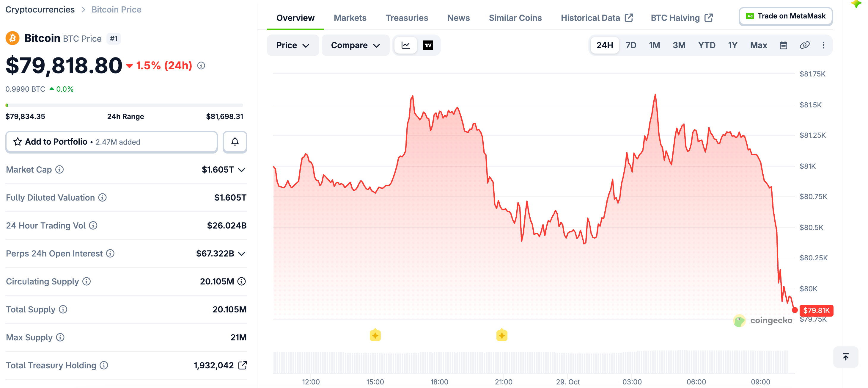The height and width of the screenshot is (388, 868).
Task: Expand Market Cap $1.605T chevron
Action: tap(242, 170)
